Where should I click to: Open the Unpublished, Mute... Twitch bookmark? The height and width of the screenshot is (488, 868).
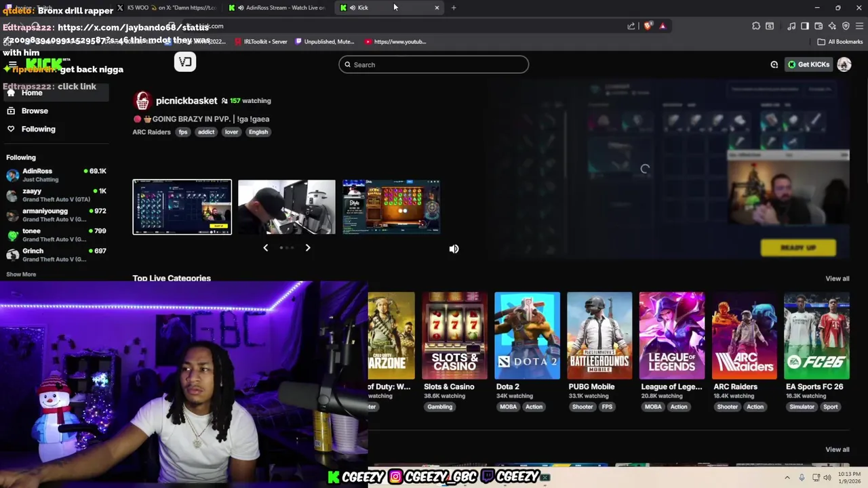(325, 41)
